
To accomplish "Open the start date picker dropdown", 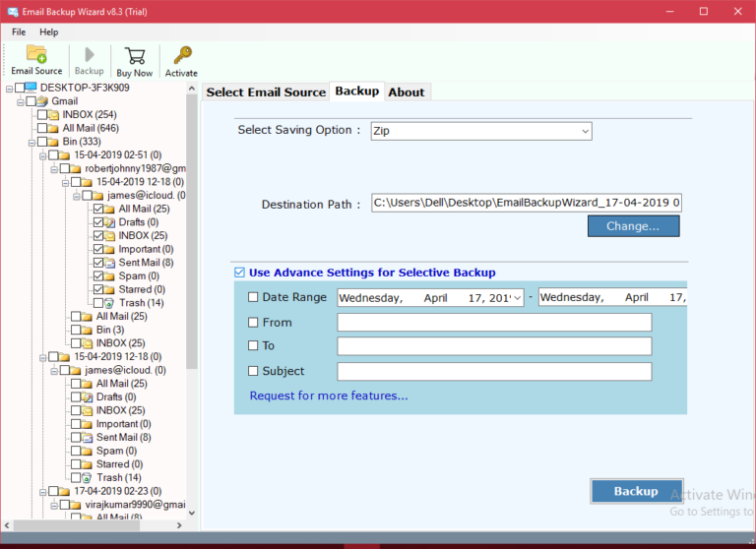I will tap(518, 297).
